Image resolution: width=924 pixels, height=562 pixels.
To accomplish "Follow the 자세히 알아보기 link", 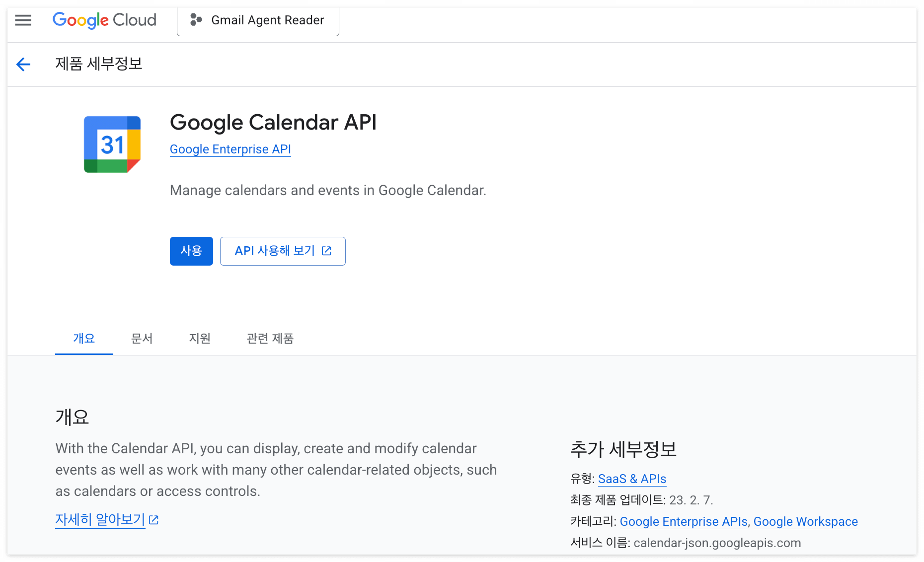I will (x=107, y=520).
